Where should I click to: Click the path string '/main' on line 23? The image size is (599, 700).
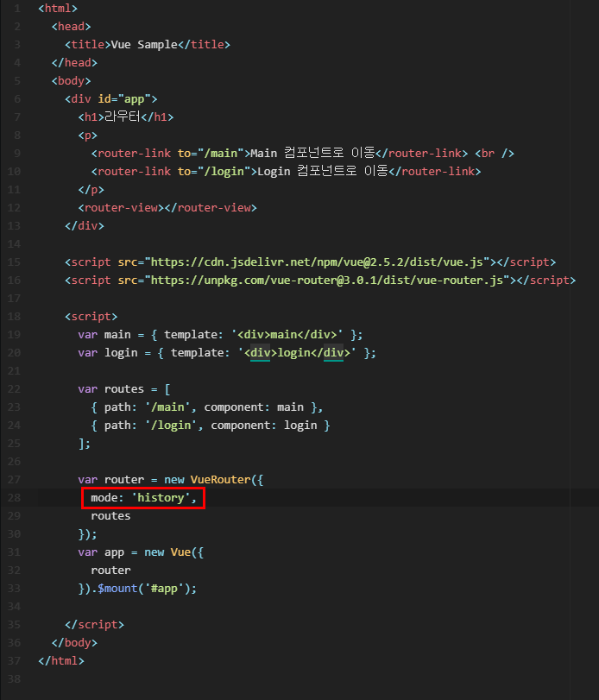pyautogui.click(x=167, y=407)
